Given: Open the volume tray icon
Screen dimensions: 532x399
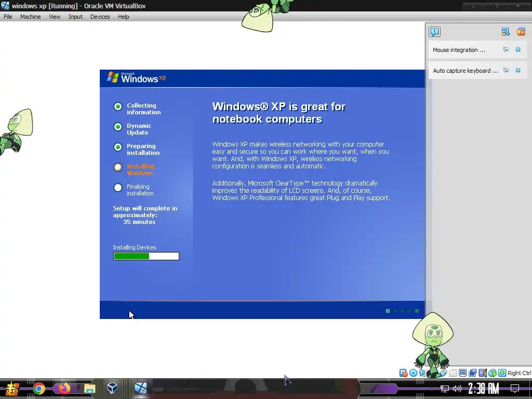Looking at the screenshot, I should click(x=457, y=389).
